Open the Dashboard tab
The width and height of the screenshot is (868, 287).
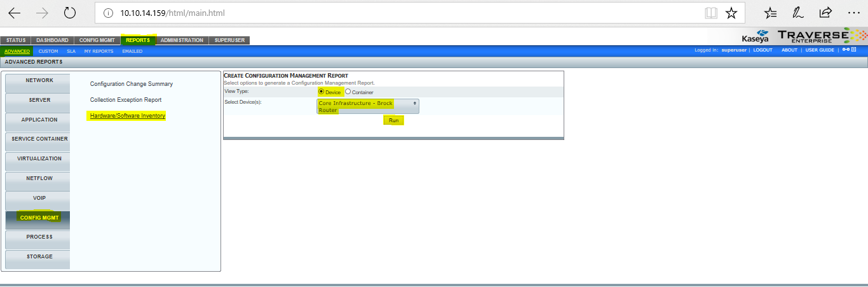pyautogui.click(x=52, y=40)
